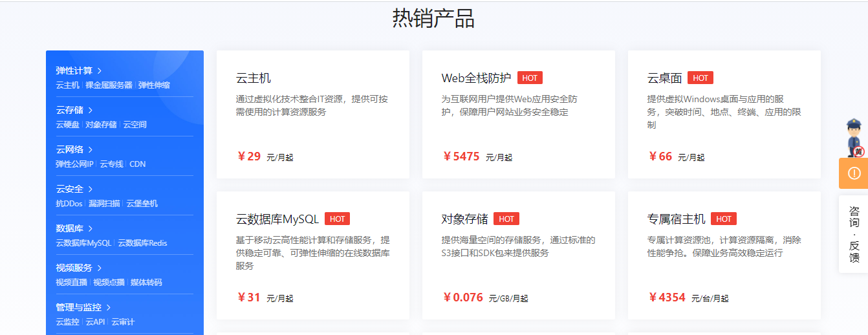Image resolution: width=868 pixels, height=335 pixels.
Task: Open the Web全栈防护 product card title
Action: tap(476, 78)
